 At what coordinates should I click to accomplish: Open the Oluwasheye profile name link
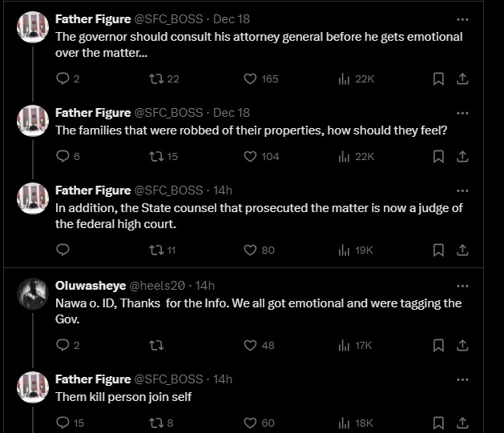(89, 286)
